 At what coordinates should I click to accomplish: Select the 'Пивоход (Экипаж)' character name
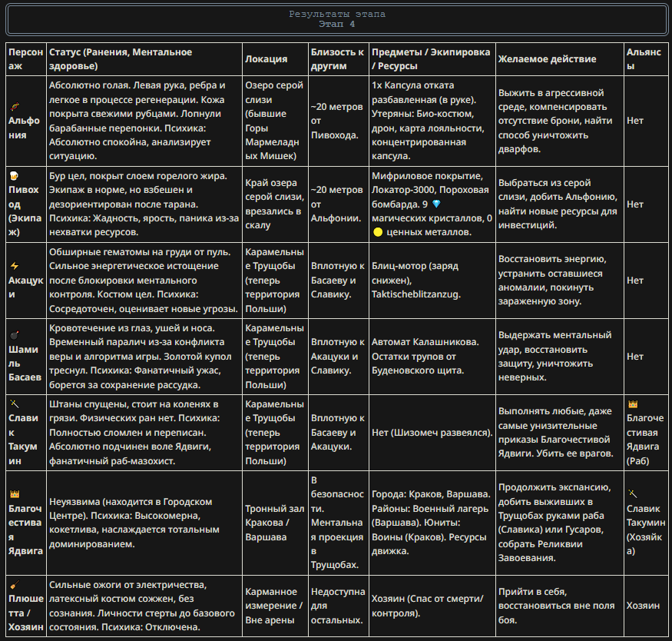click(25, 211)
